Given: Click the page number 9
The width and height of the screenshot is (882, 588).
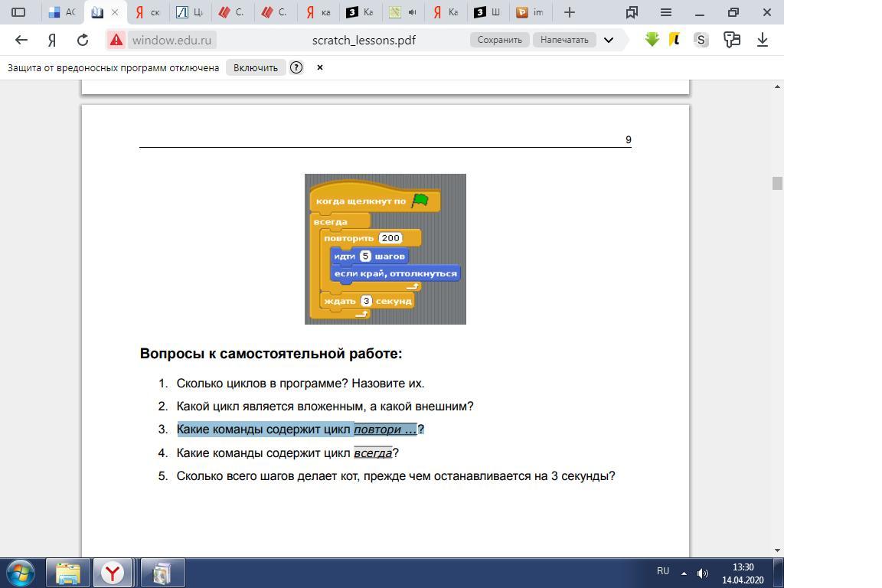Looking at the screenshot, I should point(629,139).
